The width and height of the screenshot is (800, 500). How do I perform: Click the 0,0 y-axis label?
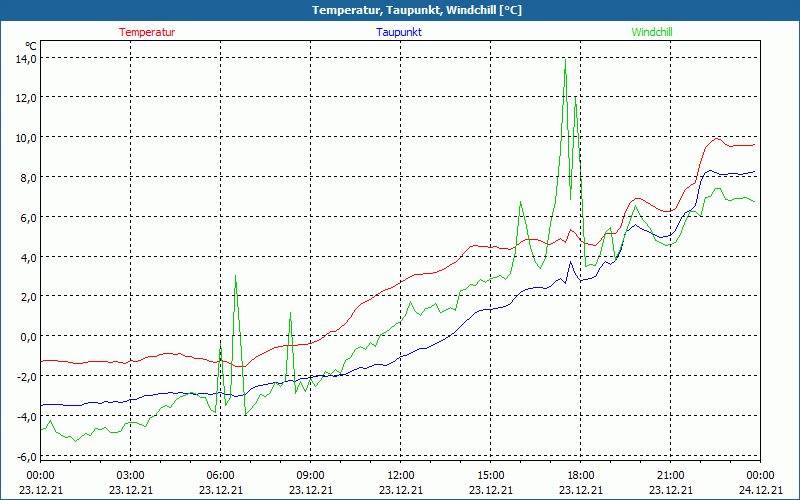pyautogui.click(x=29, y=336)
